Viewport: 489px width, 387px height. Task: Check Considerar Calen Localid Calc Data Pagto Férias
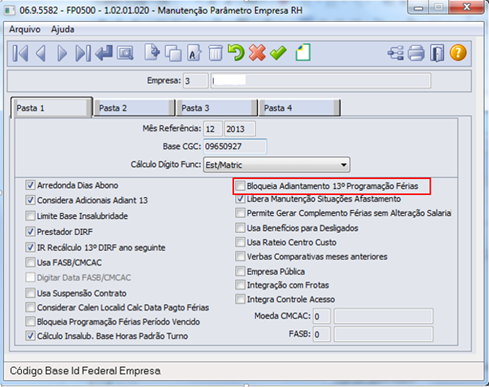(x=30, y=307)
